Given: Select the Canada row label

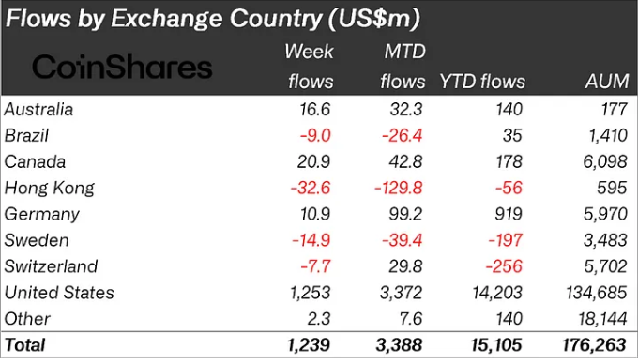Looking at the screenshot, I should coord(35,162).
